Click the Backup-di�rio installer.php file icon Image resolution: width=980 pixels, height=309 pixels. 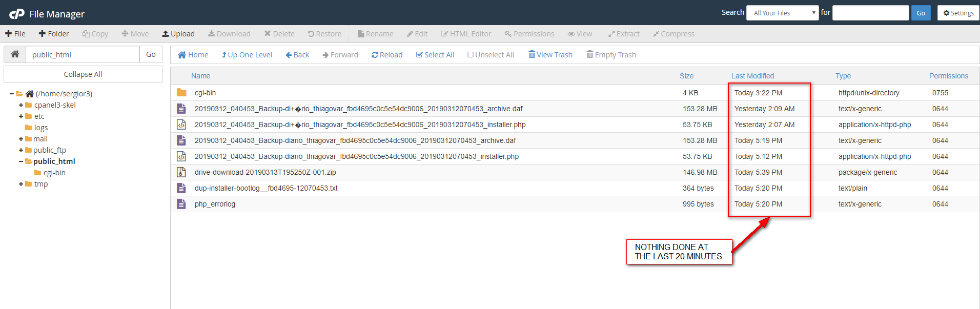click(181, 125)
